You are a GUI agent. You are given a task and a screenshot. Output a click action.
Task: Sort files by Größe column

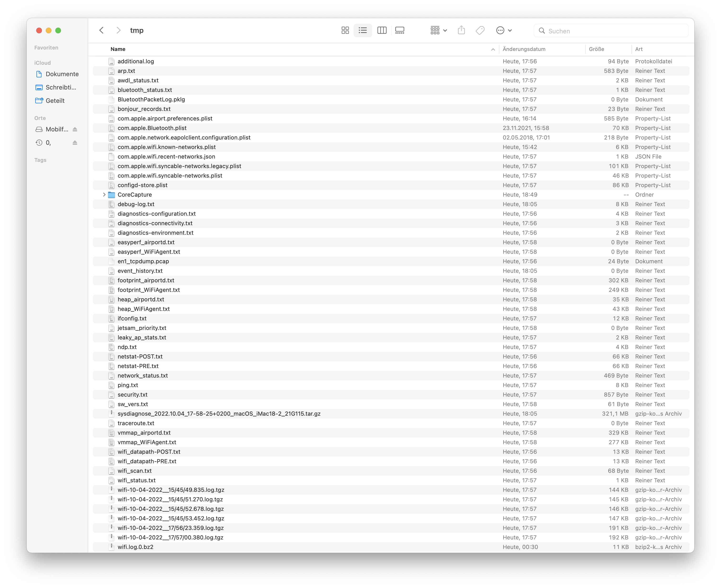596,49
